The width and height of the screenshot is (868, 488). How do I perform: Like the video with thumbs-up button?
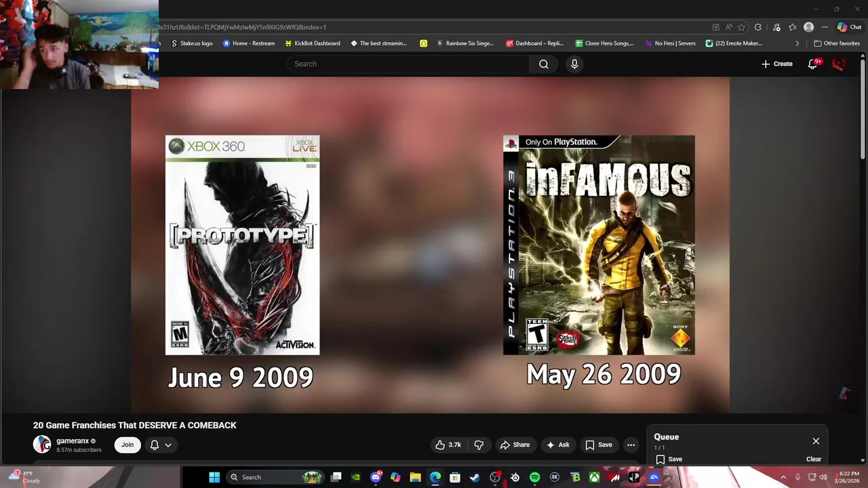point(448,445)
